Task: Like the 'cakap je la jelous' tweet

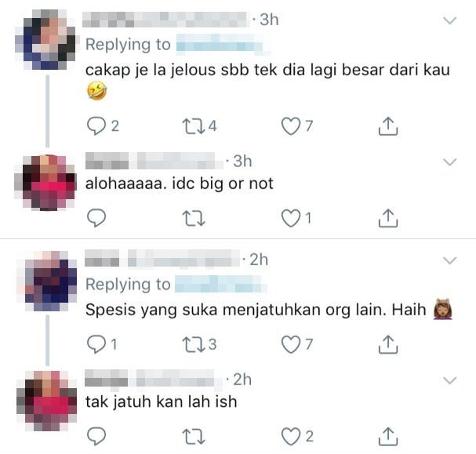Action: pyautogui.click(x=291, y=126)
